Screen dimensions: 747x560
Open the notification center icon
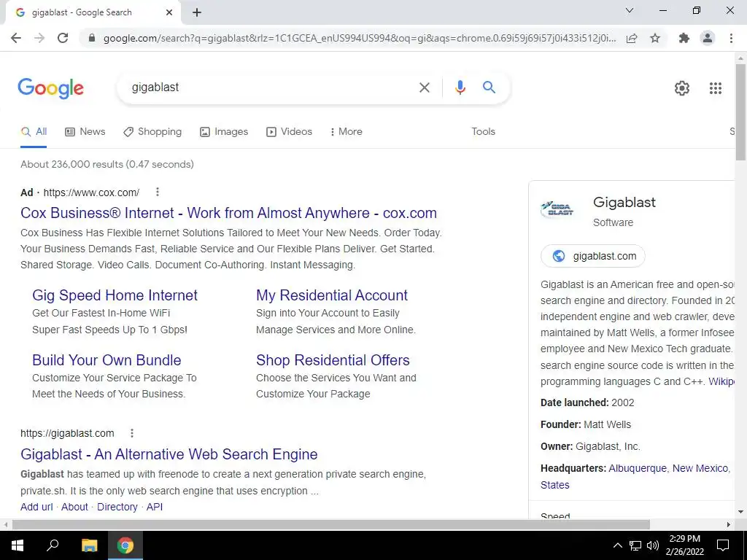pos(723,545)
